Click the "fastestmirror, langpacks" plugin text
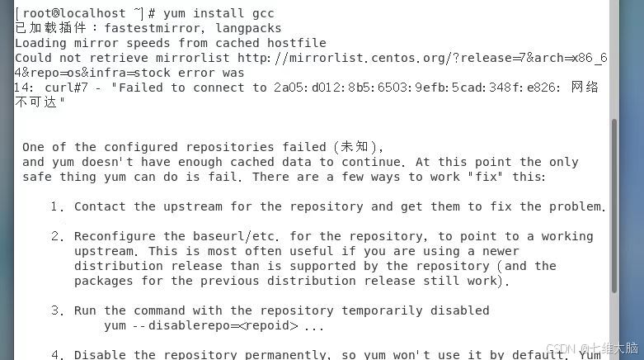The image size is (644, 360). click(192, 28)
